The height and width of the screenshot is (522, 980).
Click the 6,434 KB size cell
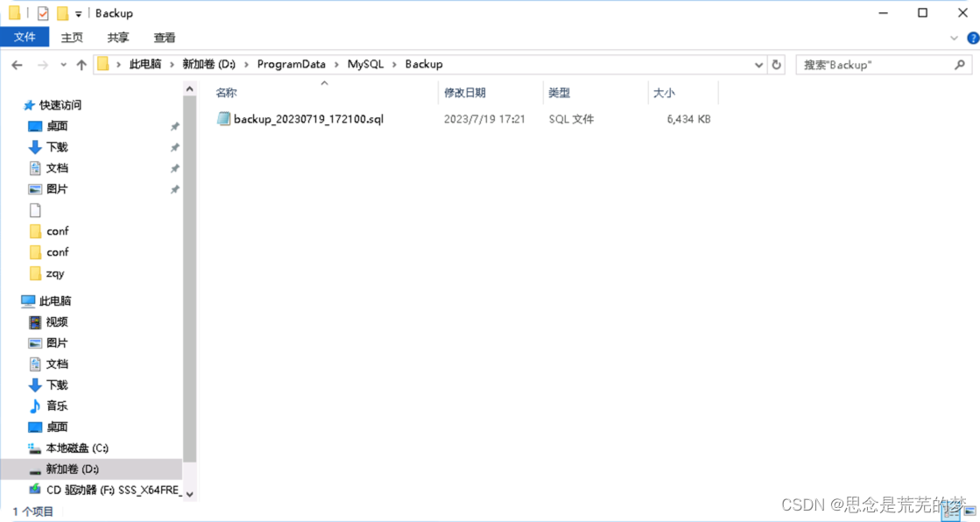[x=688, y=119]
